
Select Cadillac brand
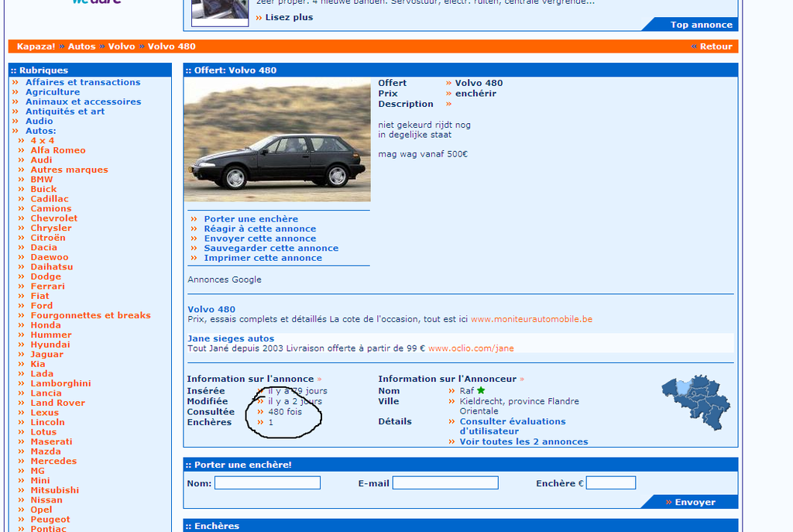tap(50, 199)
